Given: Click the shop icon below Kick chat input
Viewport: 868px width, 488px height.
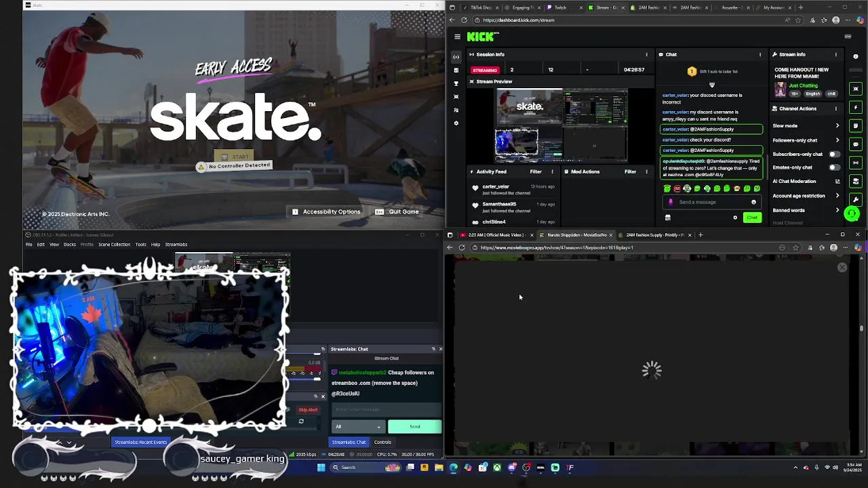Looking at the screenshot, I should (668, 218).
